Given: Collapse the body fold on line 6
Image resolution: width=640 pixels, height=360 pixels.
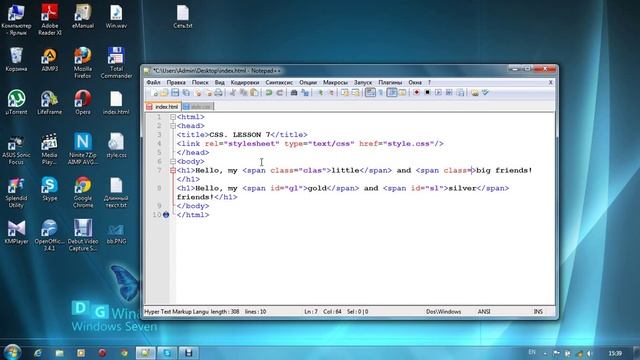Looking at the screenshot, I should (173, 162).
